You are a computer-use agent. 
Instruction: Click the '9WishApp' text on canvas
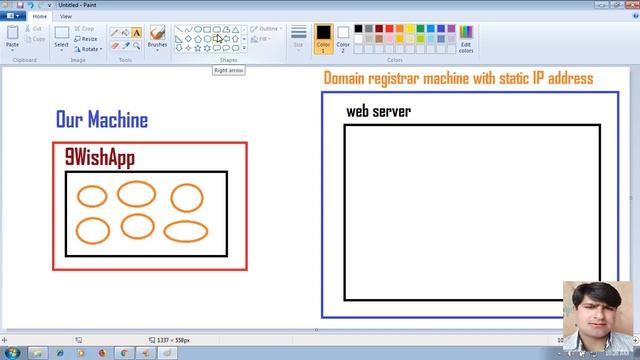(100, 157)
